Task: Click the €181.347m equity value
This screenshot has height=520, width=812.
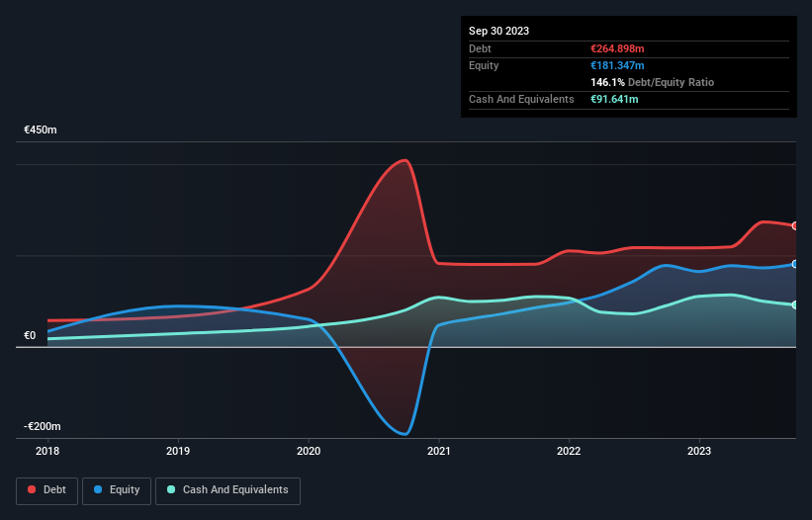Action: click(617, 65)
